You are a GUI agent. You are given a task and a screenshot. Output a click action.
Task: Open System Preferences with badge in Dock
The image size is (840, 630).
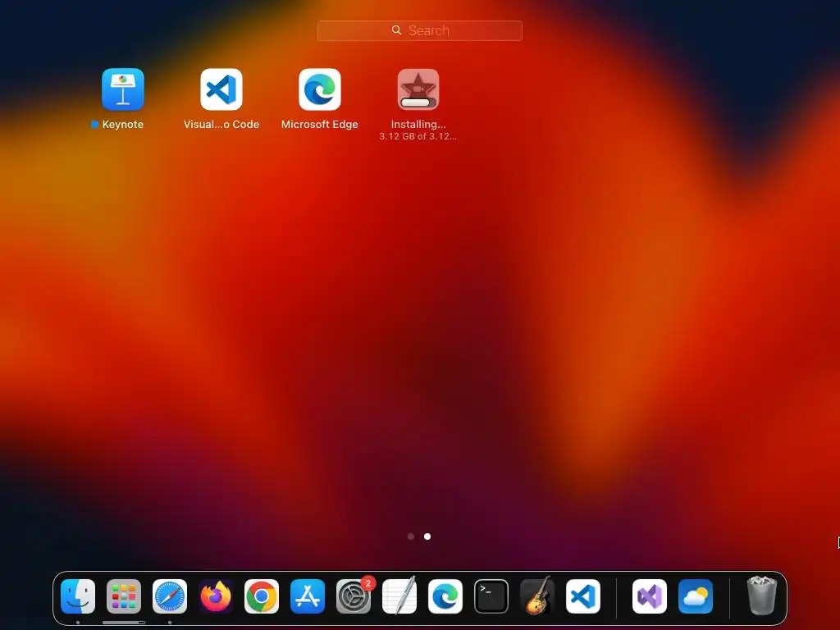(354, 596)
